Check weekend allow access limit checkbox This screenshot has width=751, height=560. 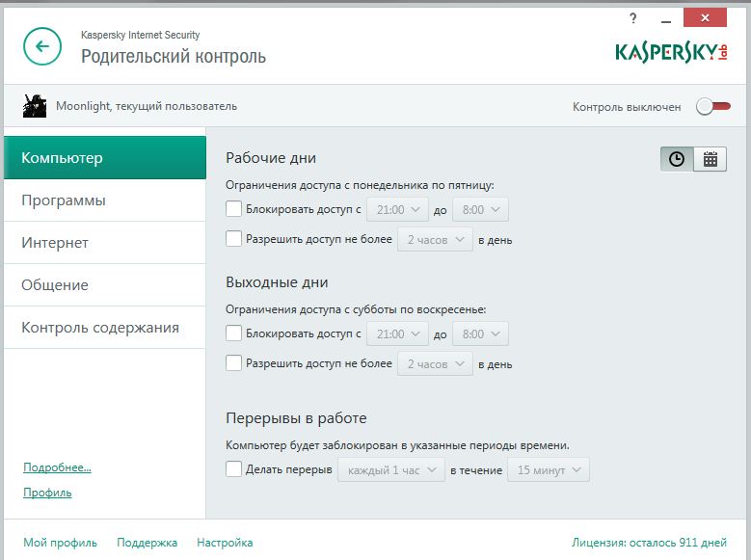pyautogui.click(x=233, y=363)
